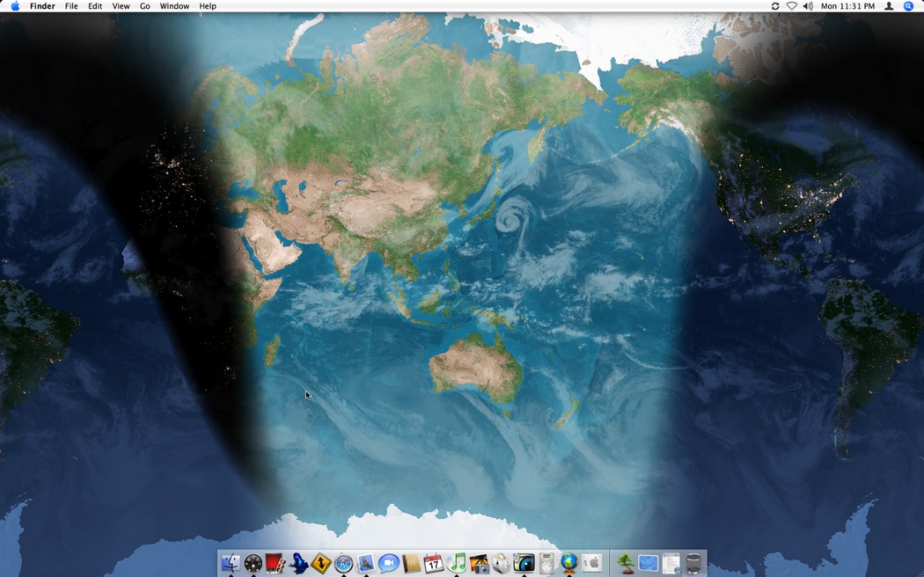Launch the toaster app icon in Dock
Viewport: 924px width, 577px height.
point(502,564)
